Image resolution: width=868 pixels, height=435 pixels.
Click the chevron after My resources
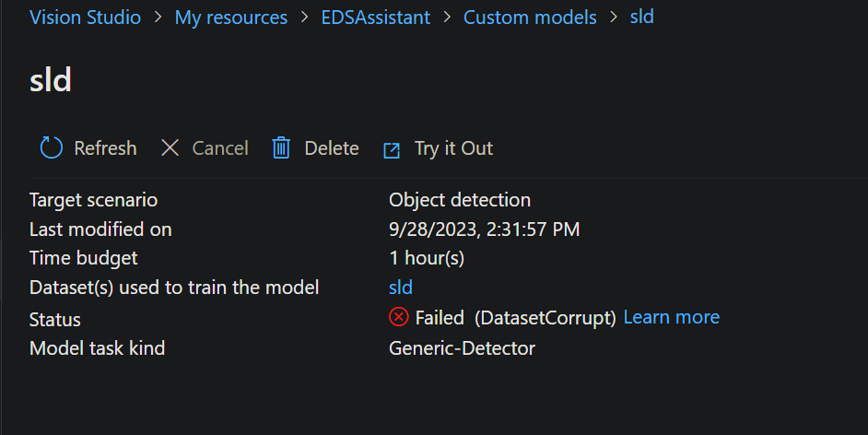pos(304,18)
